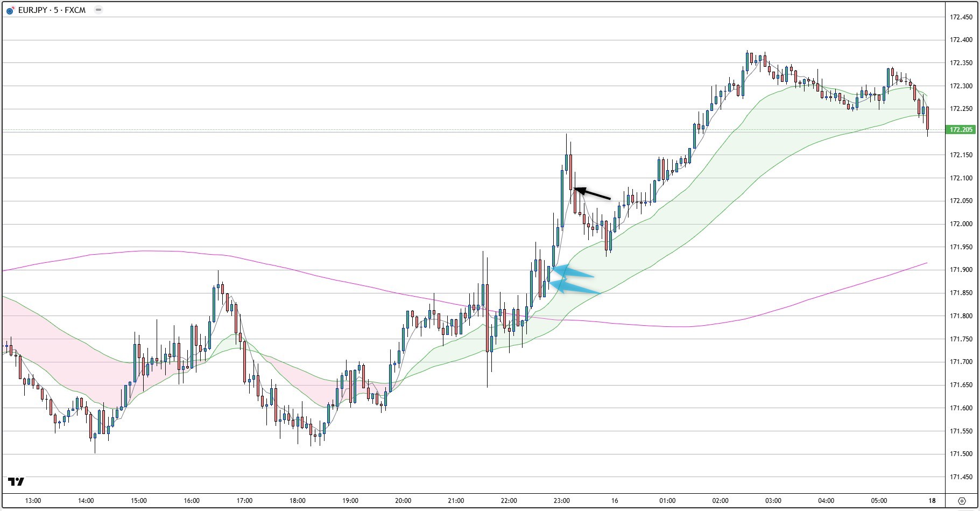980x511 pixels.
Task: Click the 172.100 price scale label
Action: 961,178
